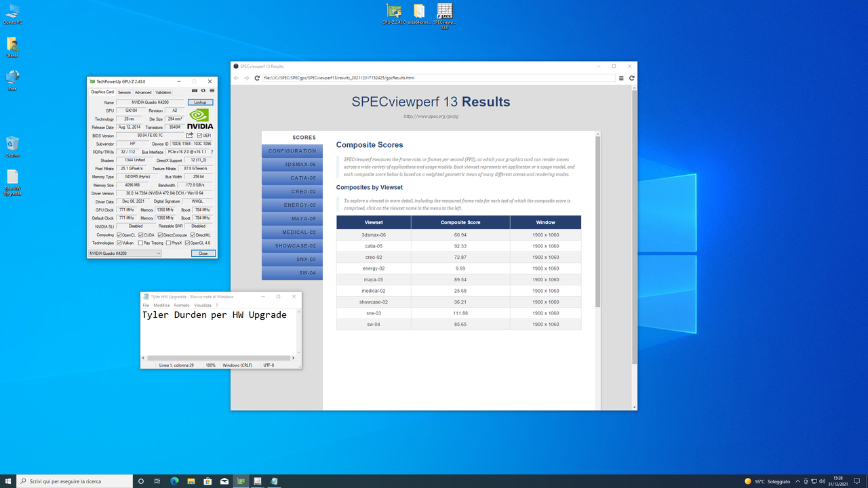The width and height of the screenshot is (868, 488).
Task: Open the notification center icon
Action: click(x=858, y=481)
